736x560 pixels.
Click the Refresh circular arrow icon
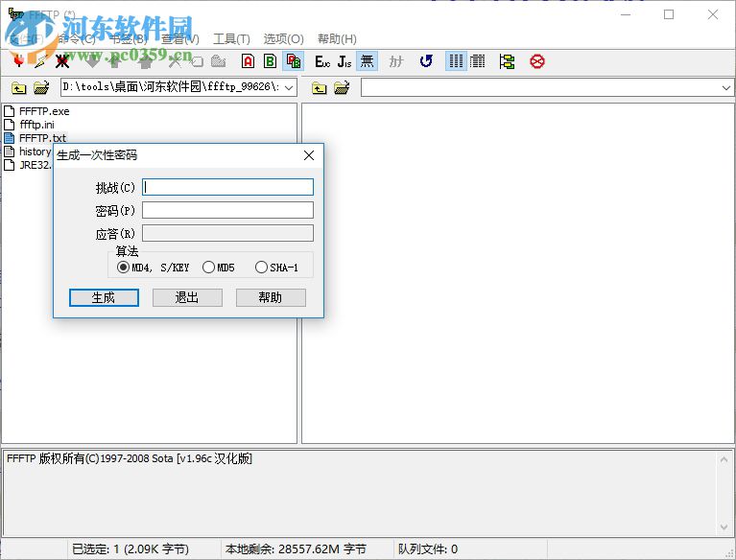click(426, 61)
